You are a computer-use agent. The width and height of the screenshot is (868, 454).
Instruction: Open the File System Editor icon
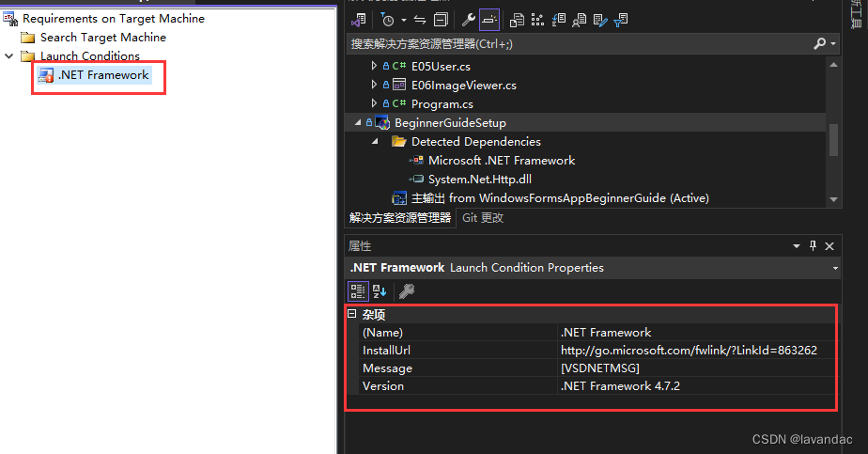pos(517,21)
